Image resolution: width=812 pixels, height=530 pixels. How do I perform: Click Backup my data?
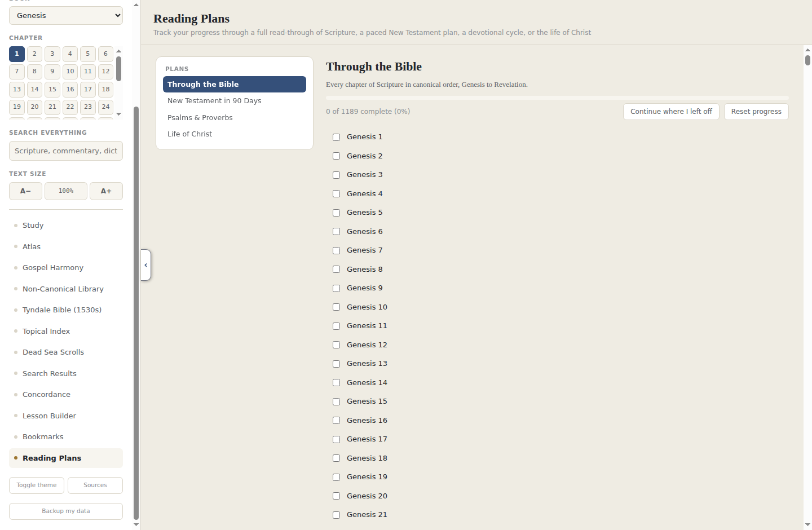pyautogui.click(x=66, y=511)
